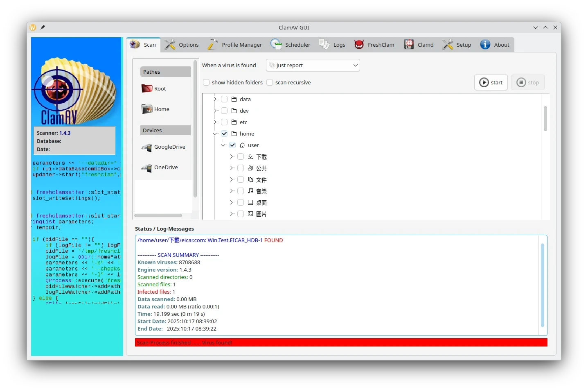Collapse the user folder tree node
Viewport: 588px width, 392px height.
point(223,145)
